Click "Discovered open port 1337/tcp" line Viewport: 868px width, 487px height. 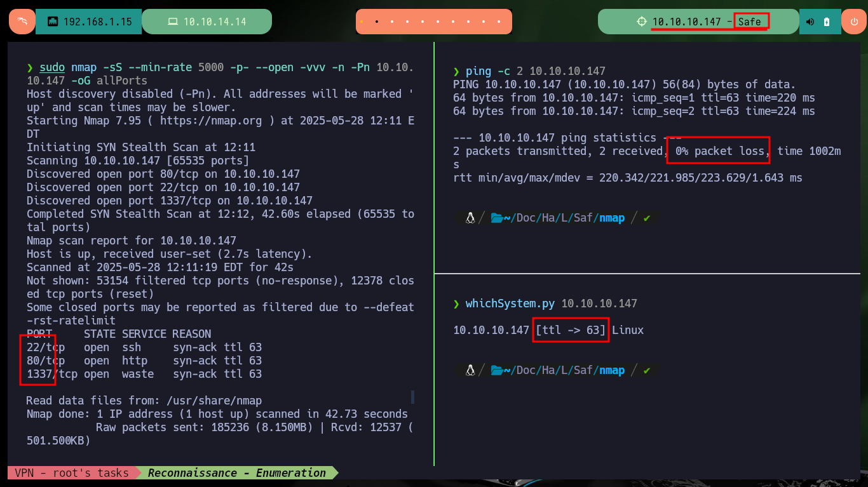click(170, 201)
